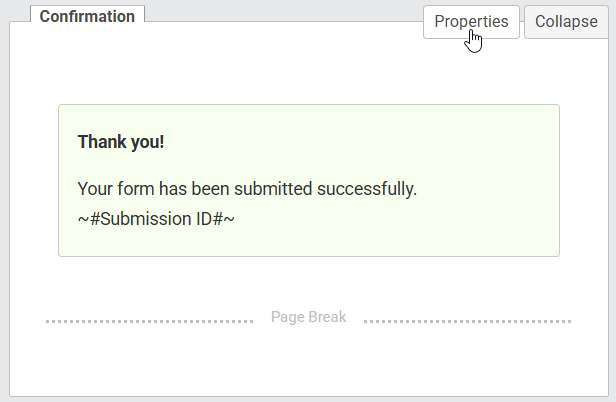Select the Confirmation section tab label
The height and width of the screenshot is (402, 616).
[x=87, y=16]
